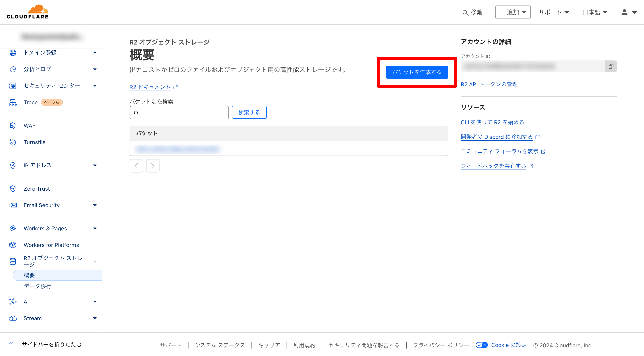Go to previous bucket page arrow
This screenshot has width=644, height=356.
coord(136,166)
